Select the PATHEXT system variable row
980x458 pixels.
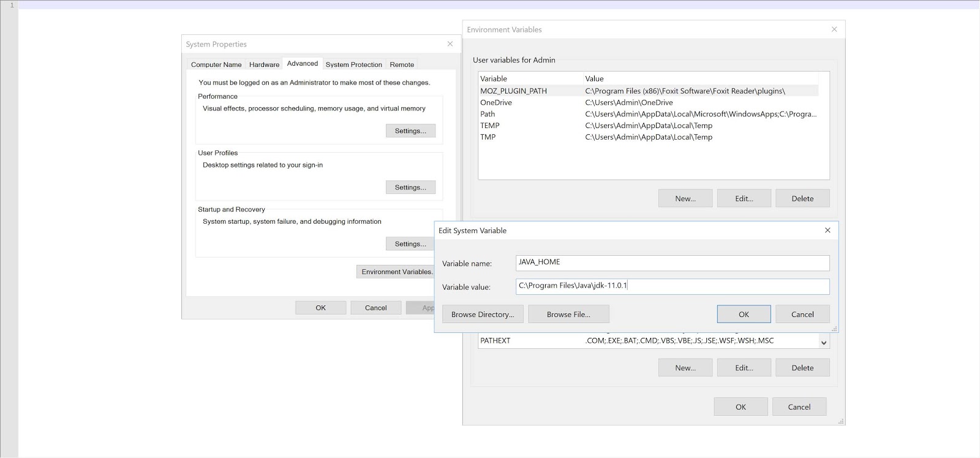tap(649, 341)
